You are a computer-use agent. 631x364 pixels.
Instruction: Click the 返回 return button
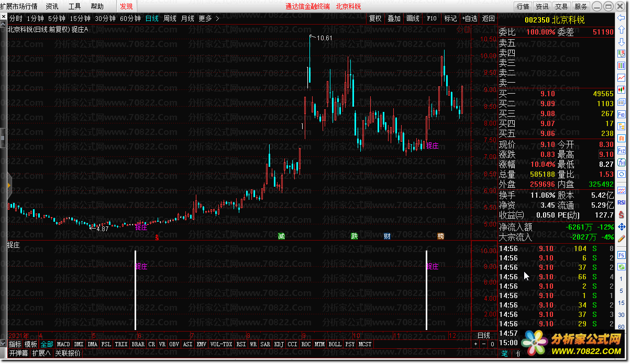[488, 18]
